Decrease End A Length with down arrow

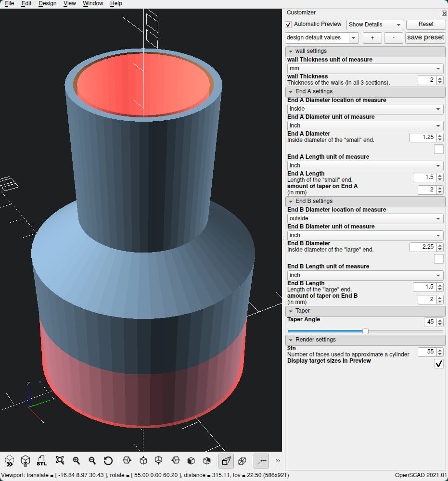point(440,179)
